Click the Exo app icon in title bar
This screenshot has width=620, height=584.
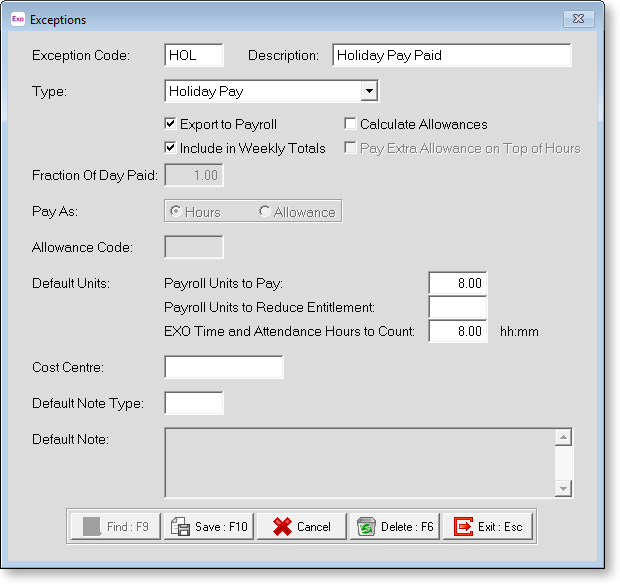tap(17, 19)
